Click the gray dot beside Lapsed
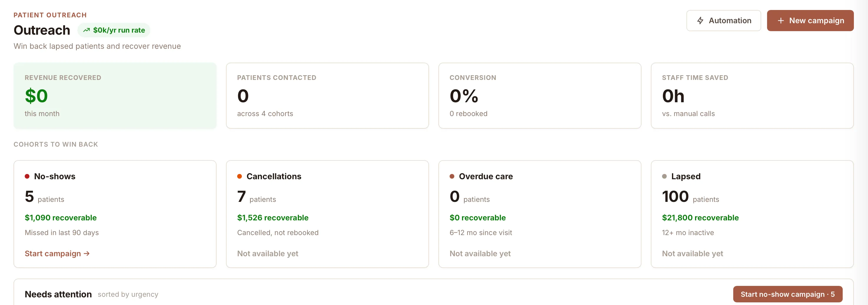 (x=664, y=176)
